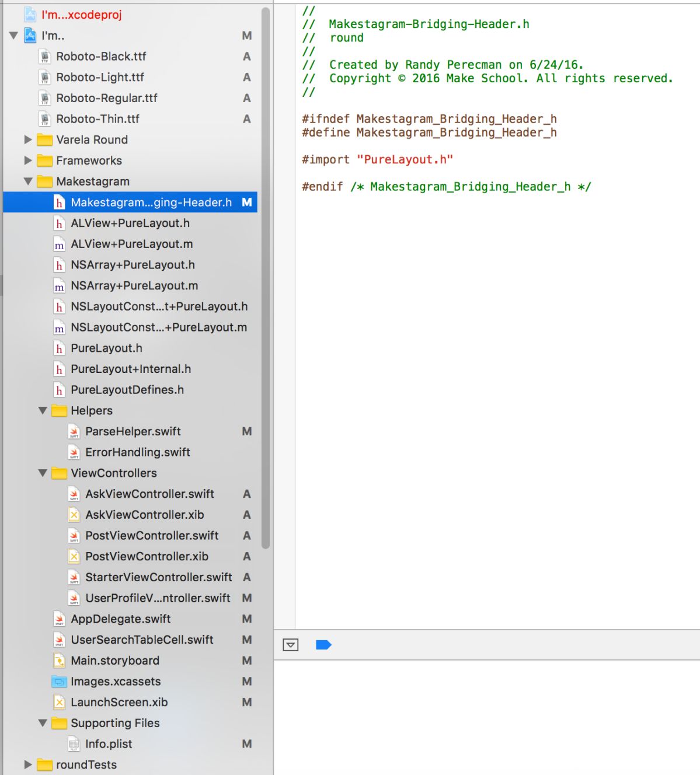
Task: Click the header icon of PureLayout.h
Action: pos(59,348)
